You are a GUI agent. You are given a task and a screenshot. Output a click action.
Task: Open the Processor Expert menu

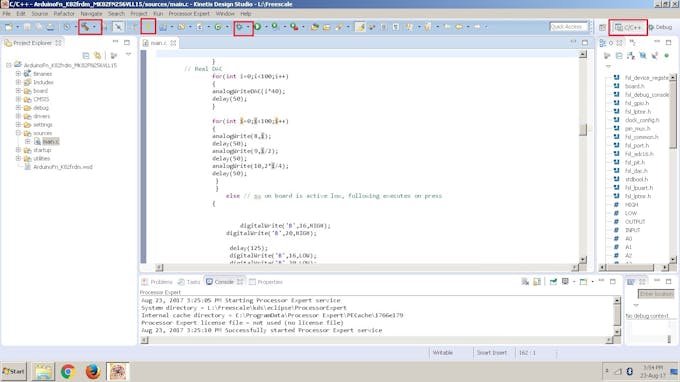click(189, 14)
